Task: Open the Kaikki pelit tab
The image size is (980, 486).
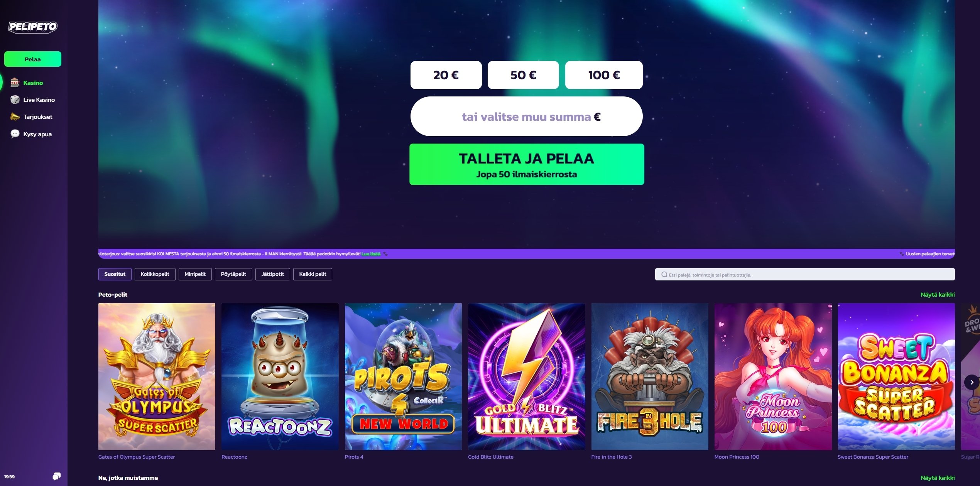Action: tap(313, 274)
